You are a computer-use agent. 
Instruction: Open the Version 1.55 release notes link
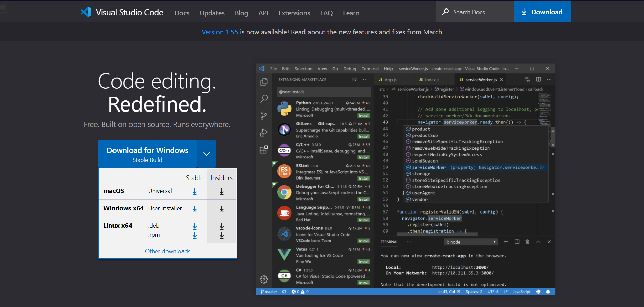(x=220, y=32)
